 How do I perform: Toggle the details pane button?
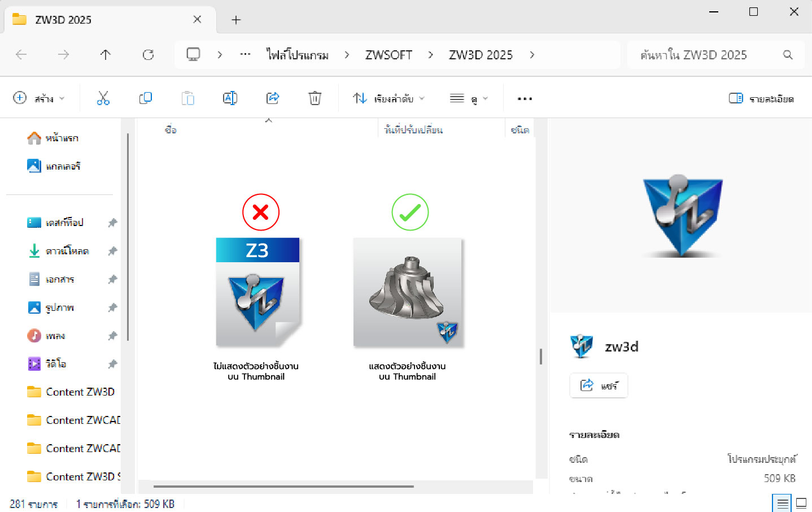pyautogui.click(x=761, y=98)
